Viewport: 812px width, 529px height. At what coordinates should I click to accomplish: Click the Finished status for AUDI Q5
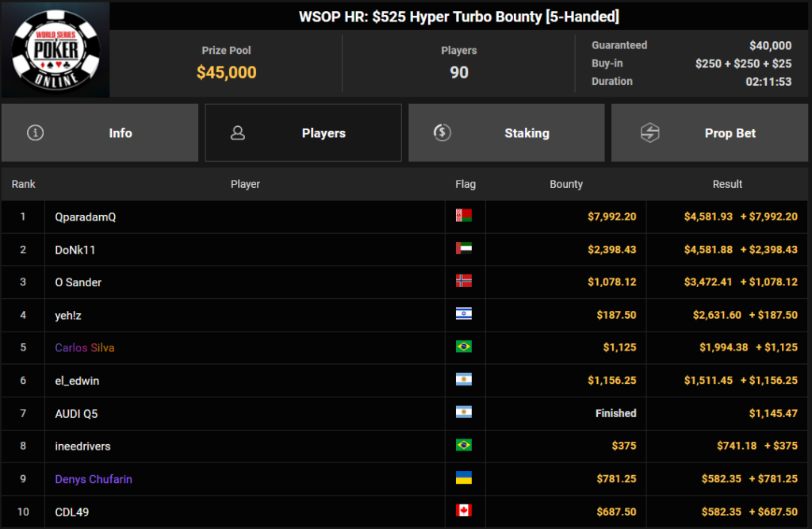point(615,413)
